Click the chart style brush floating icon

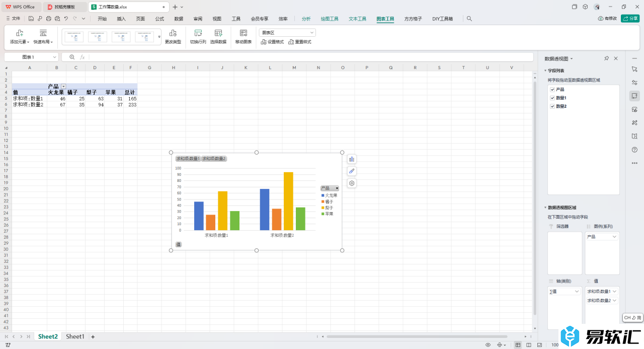click(x=352, y=171)
